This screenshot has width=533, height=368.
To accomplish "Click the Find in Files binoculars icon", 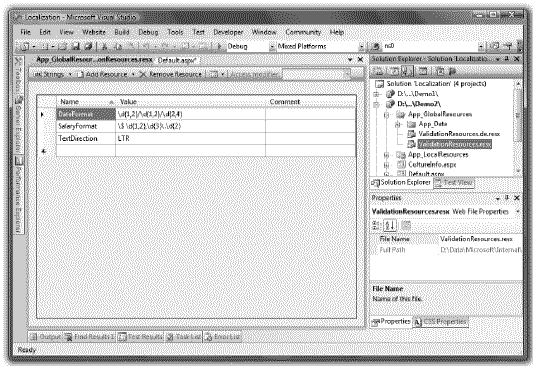I will [376, 46].
